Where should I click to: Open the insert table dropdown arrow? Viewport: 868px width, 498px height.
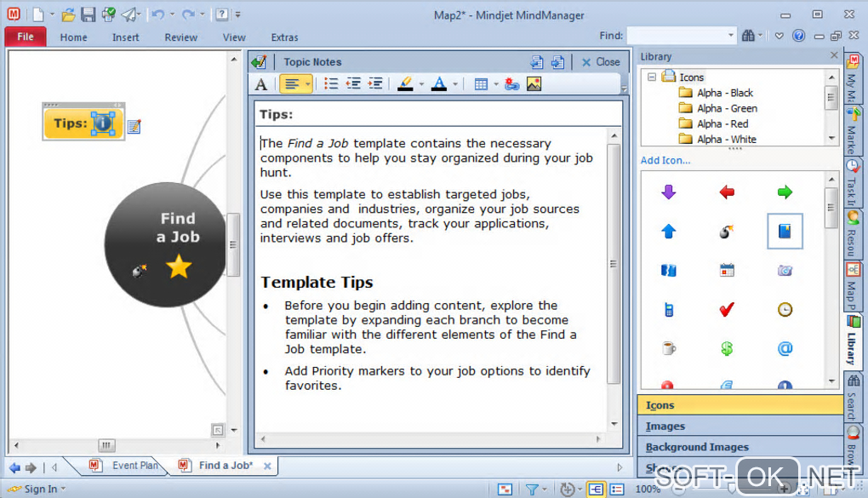[x=496, y=84]
